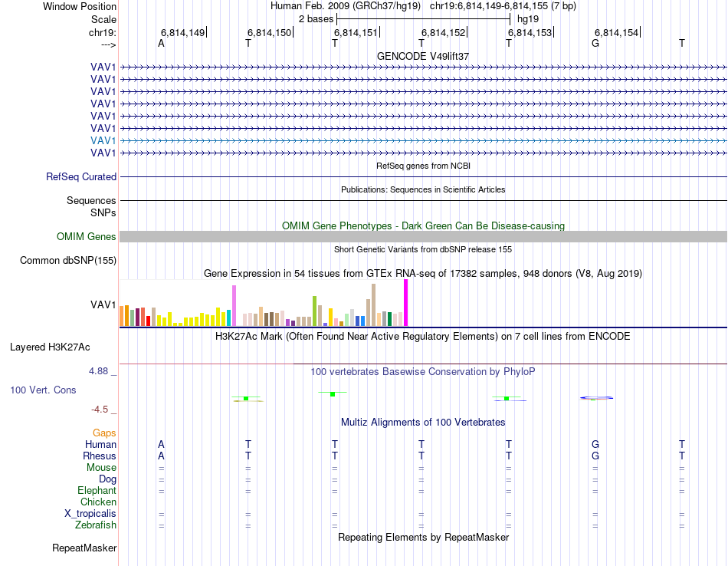
Task: Click the Rhesus species label
Action: click(100, 456)
